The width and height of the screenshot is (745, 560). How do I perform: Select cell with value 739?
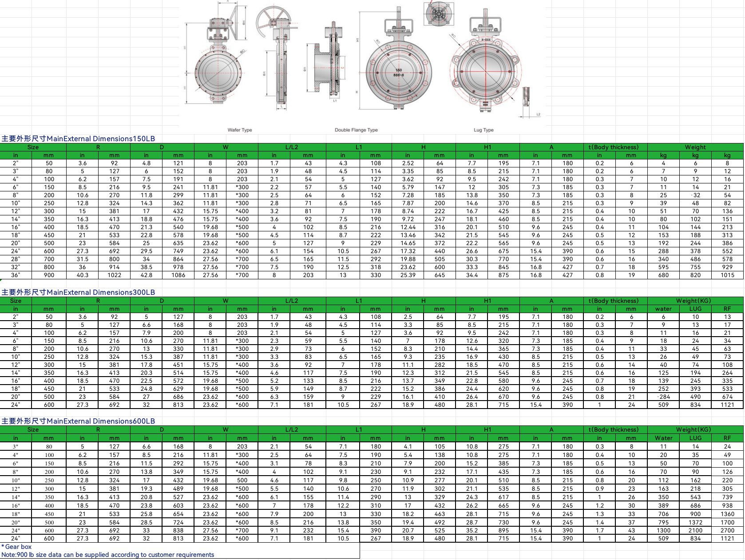(x=727, y=497)
